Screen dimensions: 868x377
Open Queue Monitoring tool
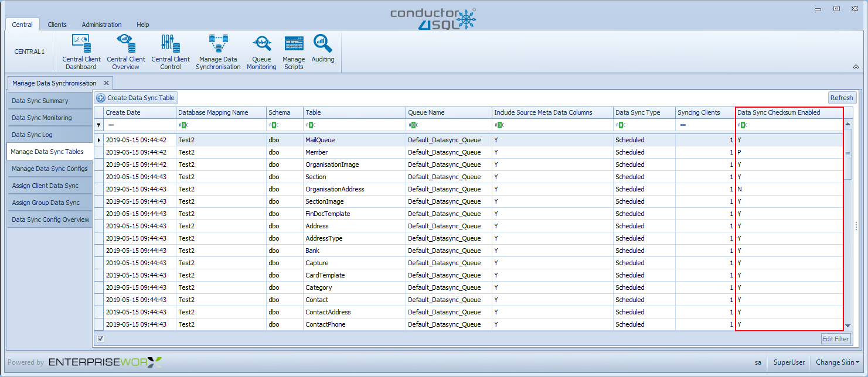(261, 52)
